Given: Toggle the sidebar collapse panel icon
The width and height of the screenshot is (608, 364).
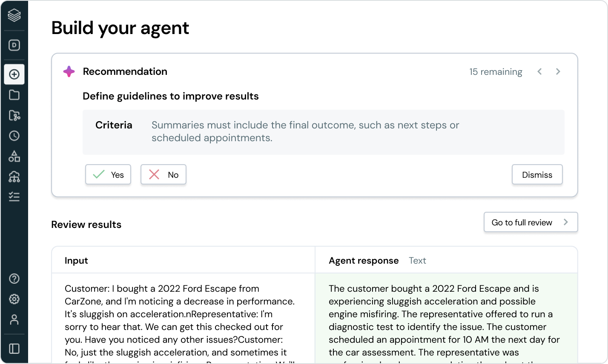Looking at the screenshot, I should [14, 349].
